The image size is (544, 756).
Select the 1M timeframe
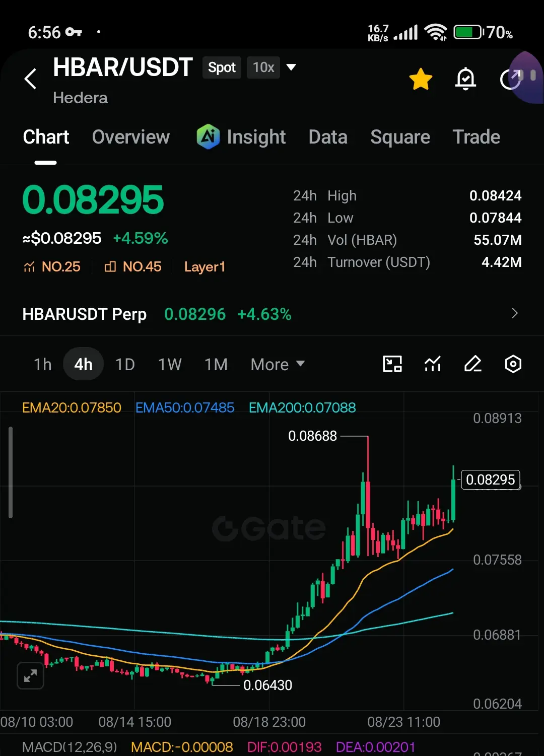click(216, 364)
